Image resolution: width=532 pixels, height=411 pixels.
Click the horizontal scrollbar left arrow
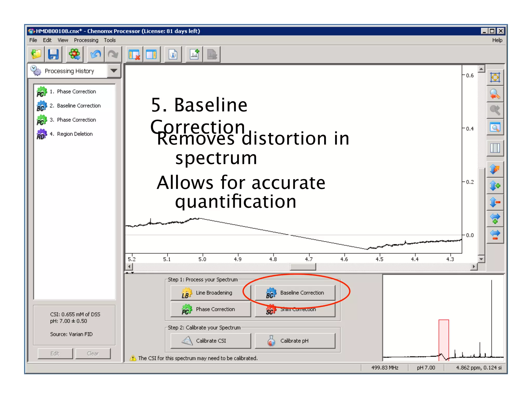[129, 267]
